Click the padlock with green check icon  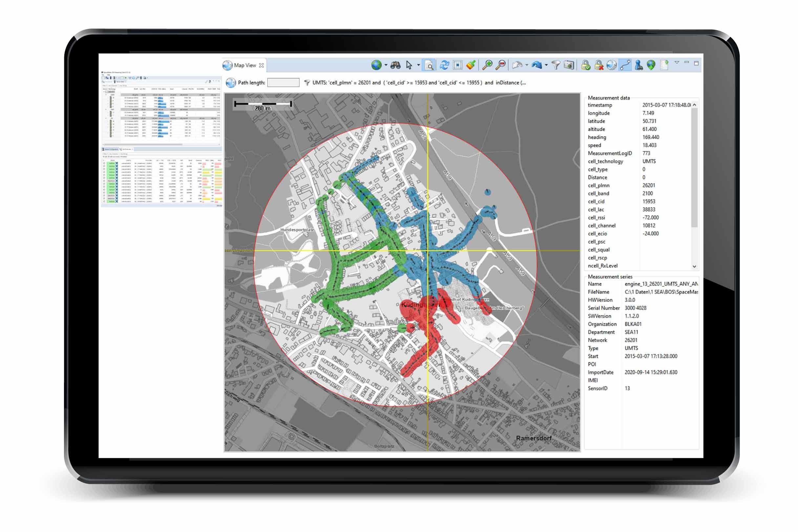click(585, 65)
